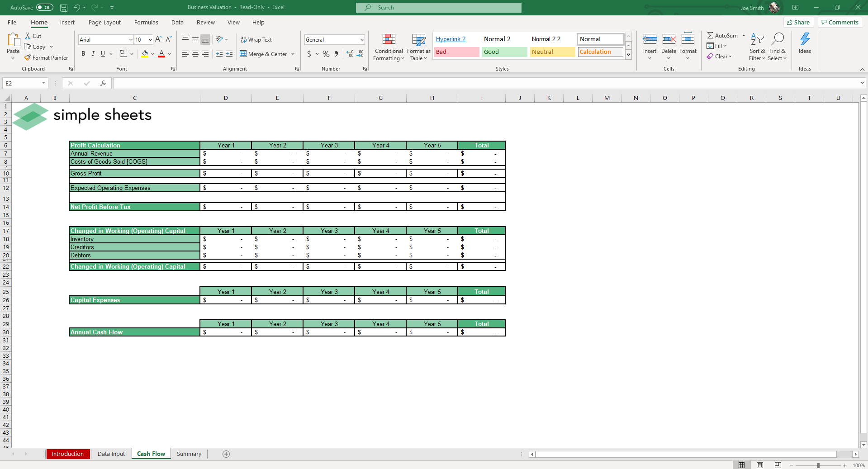
Task: Toggle italic formatting
Action: click(93, 54)
